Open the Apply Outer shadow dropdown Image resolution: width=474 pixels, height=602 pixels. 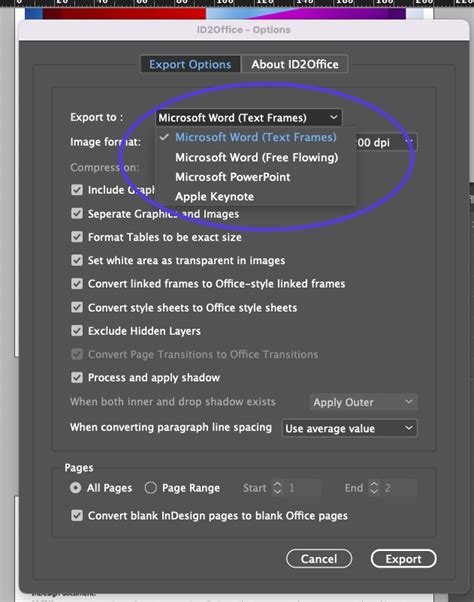pos(363,402)
